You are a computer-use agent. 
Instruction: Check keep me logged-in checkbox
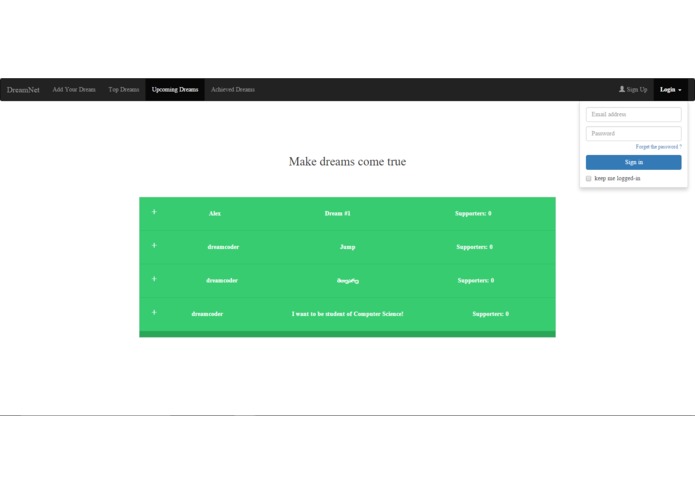pos(589,179)
